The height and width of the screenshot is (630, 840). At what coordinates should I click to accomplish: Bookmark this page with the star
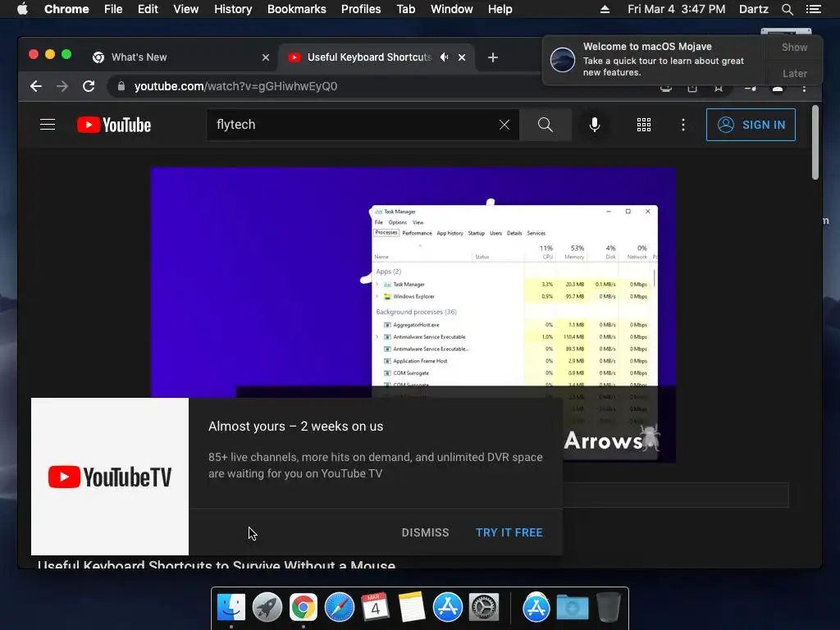pyautogui.click(x=719, y=89)
